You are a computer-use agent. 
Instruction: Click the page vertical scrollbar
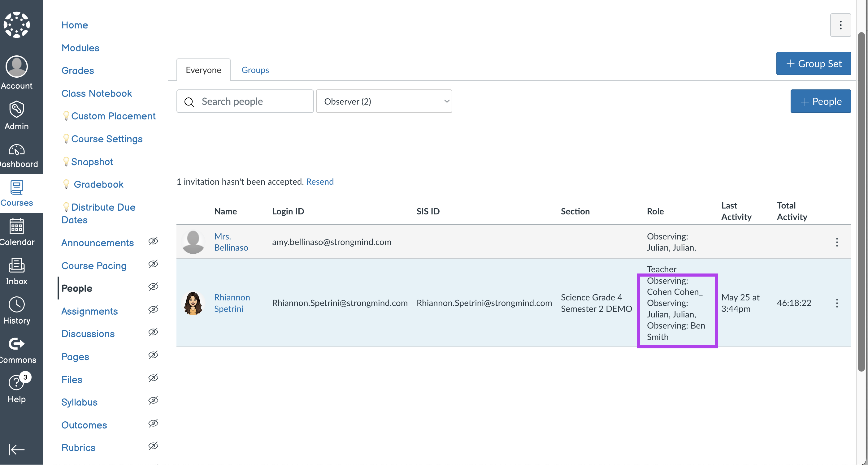[x=861, y=202]
